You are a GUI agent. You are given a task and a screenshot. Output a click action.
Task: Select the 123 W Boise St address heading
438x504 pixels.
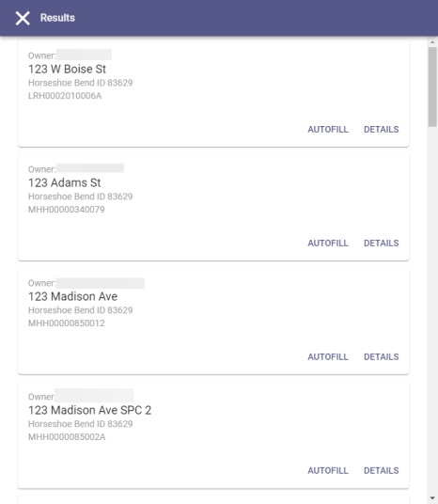point(67,69)
